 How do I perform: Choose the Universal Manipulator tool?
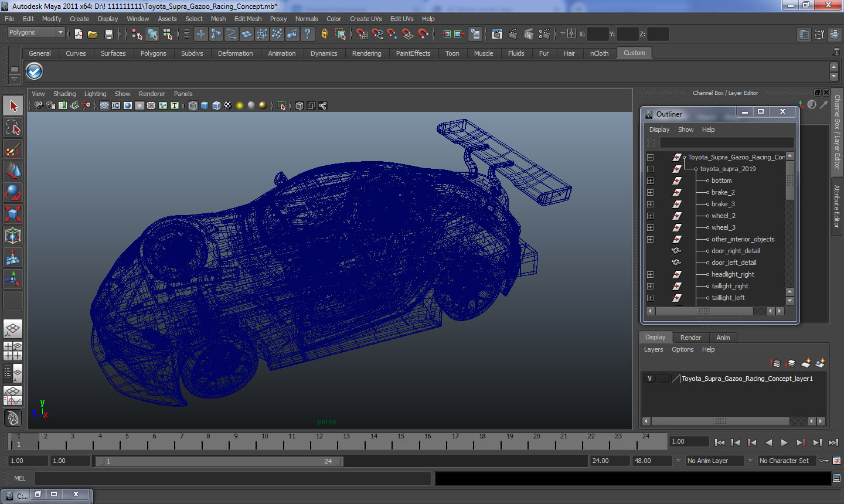(x=13, y=236)
